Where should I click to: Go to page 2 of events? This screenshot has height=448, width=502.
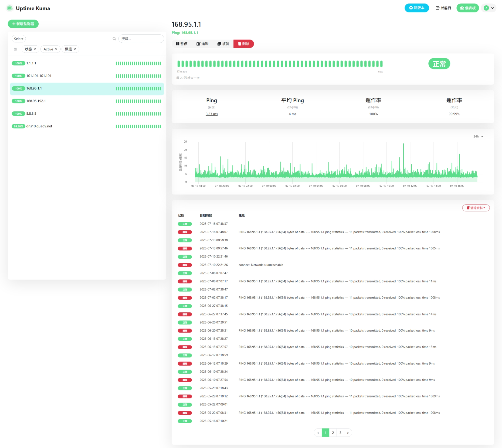(333, 433)
